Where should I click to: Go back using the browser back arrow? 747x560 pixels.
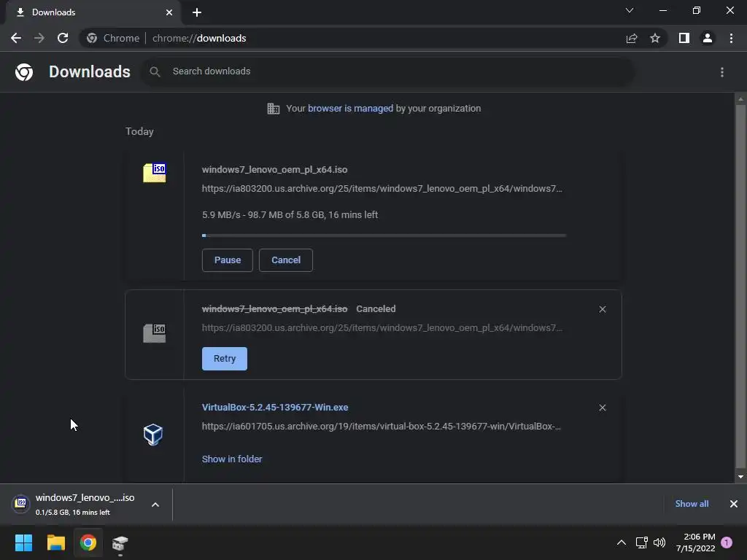coord(16,38)
